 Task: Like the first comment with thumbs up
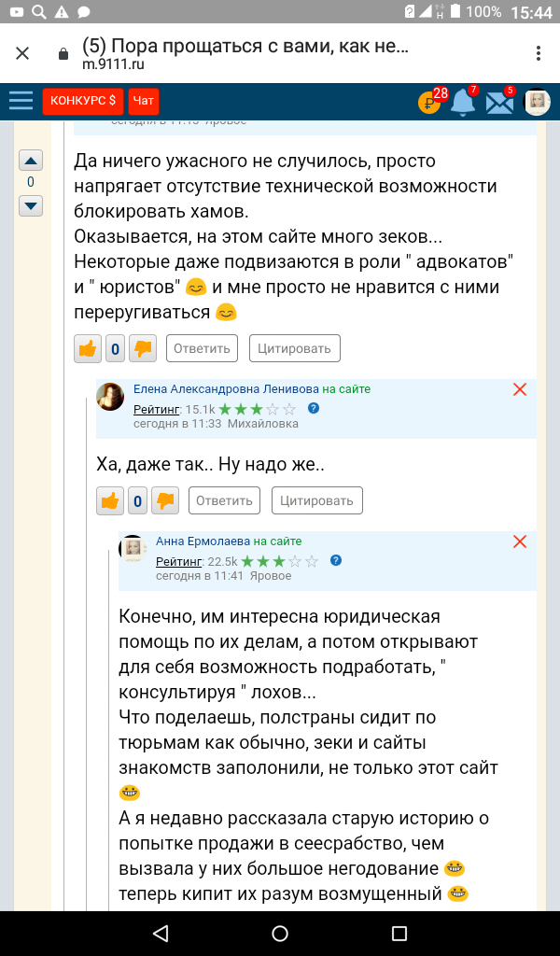click(x=88, y=349)
